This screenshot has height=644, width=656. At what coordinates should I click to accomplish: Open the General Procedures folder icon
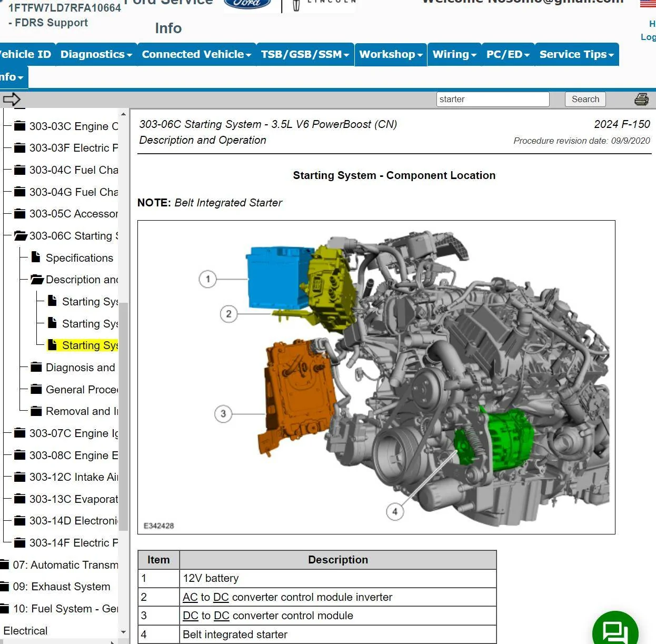click(36, 389)
